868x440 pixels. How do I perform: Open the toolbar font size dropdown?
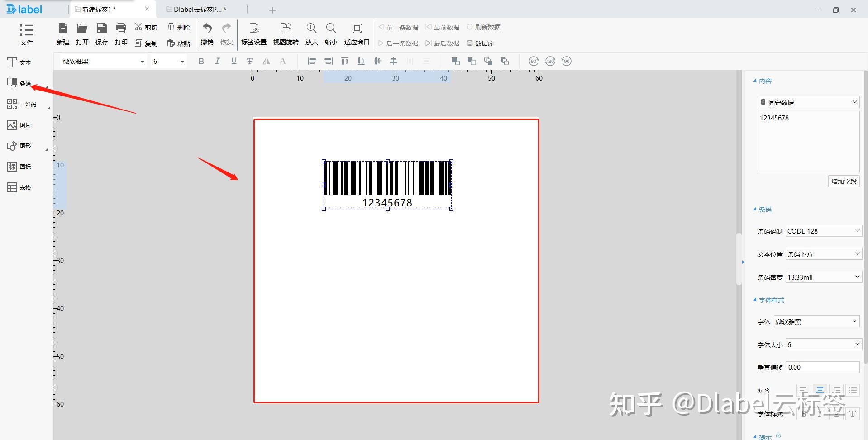[x=168, y=61]
